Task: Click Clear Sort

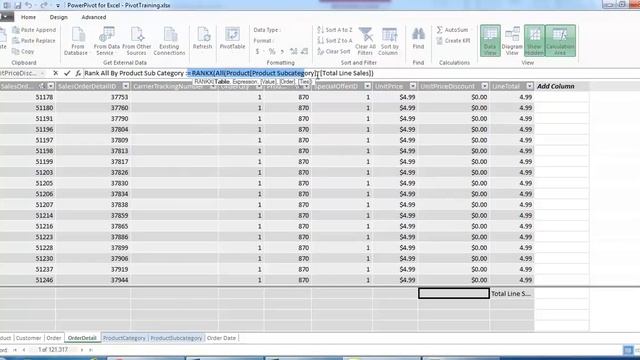Action: point(333,51)
